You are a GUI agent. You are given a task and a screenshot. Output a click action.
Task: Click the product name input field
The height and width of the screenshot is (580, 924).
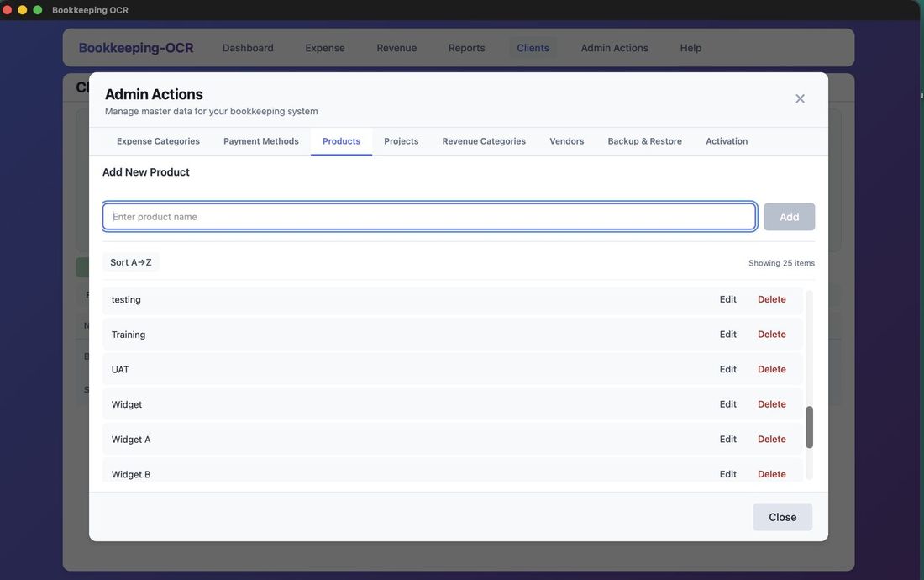[429, 216]
